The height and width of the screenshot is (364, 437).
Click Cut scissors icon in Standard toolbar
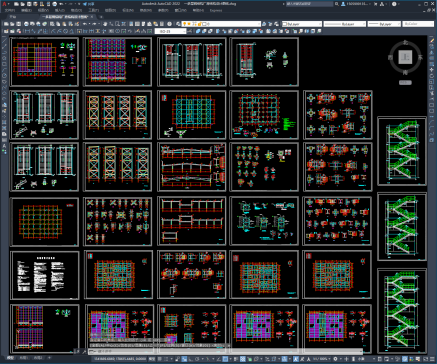point(52,24)
